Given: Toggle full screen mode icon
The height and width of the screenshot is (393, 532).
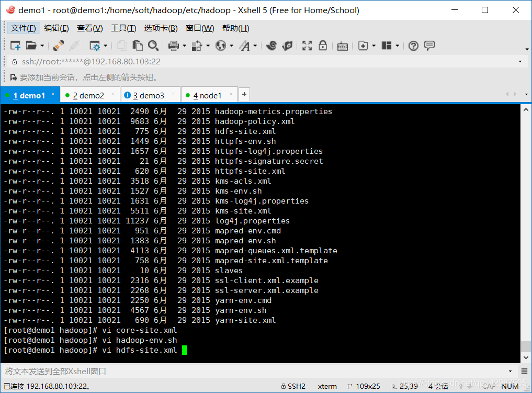Looking at the screenshot, I should 307,46.
